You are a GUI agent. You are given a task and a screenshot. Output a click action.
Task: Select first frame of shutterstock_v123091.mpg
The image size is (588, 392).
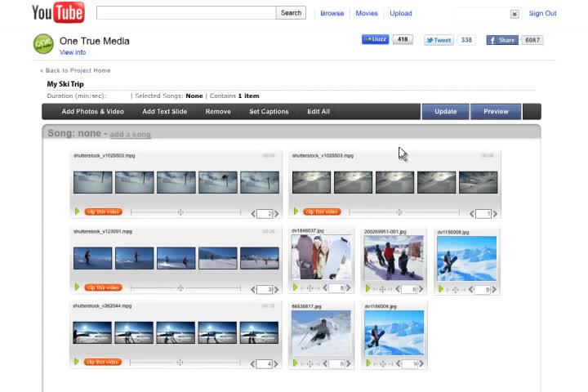coord(92,258)
